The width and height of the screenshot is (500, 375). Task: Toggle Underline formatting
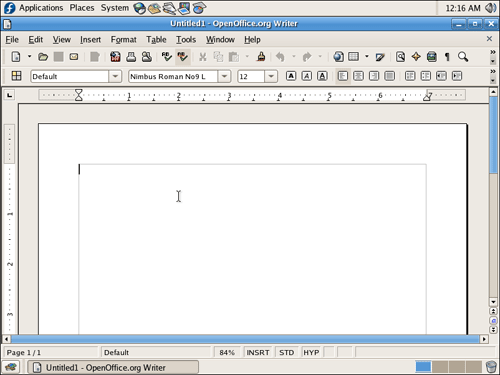322,76
